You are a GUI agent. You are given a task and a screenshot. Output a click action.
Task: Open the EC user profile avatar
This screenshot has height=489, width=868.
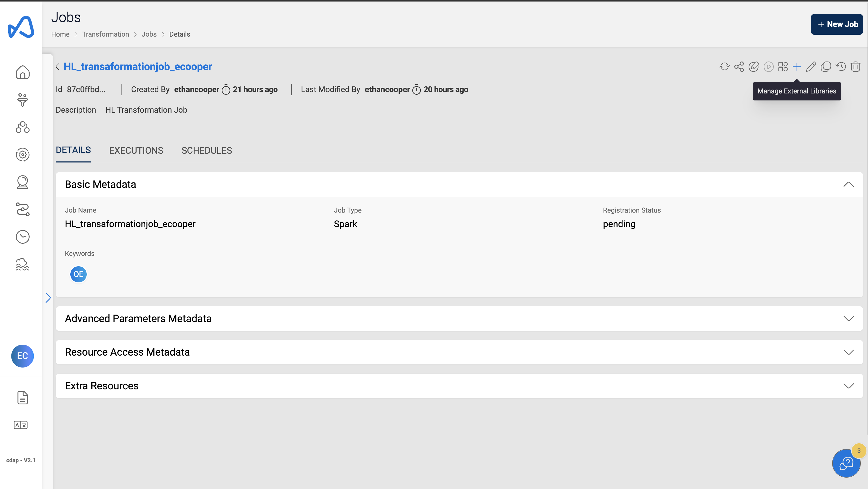coord(23,356)
